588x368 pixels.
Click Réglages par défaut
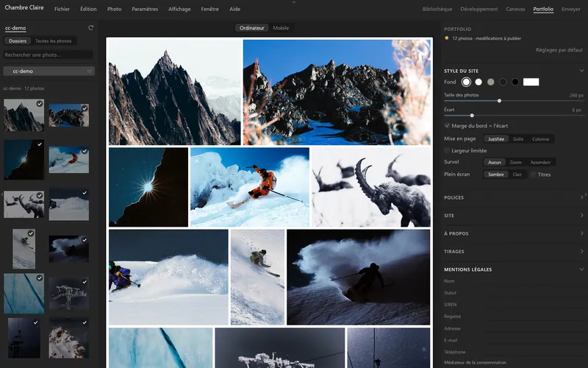[x=559, y=50]
